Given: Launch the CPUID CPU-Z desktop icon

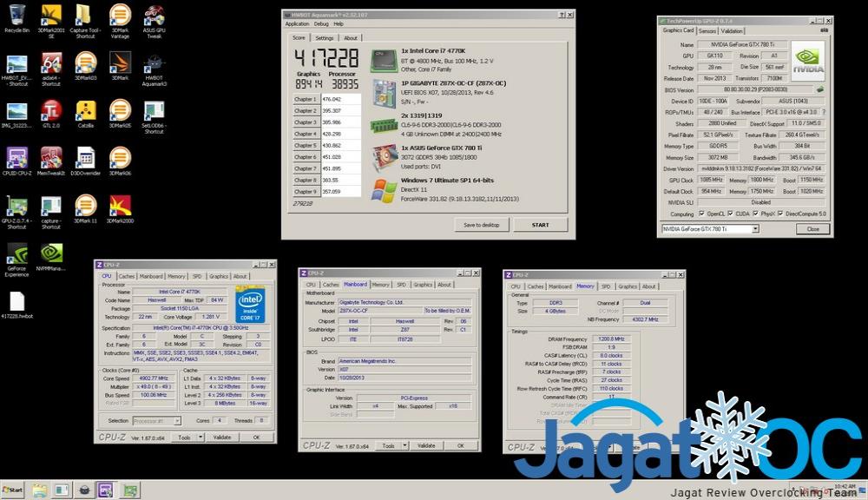Looking at the screenshot, I should click(16, 161).
